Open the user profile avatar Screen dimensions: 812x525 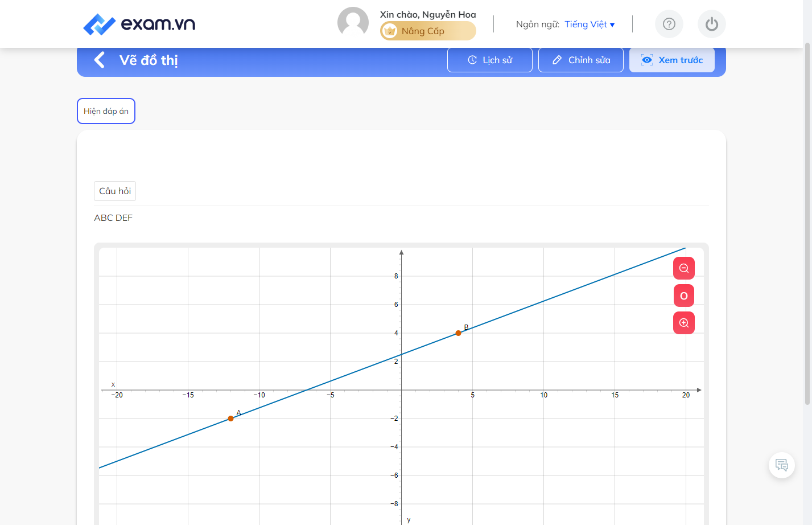point(353,23)
